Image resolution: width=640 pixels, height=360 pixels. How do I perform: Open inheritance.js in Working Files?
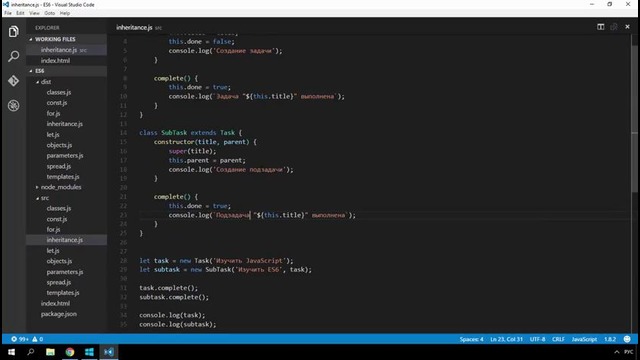[67, 50]
